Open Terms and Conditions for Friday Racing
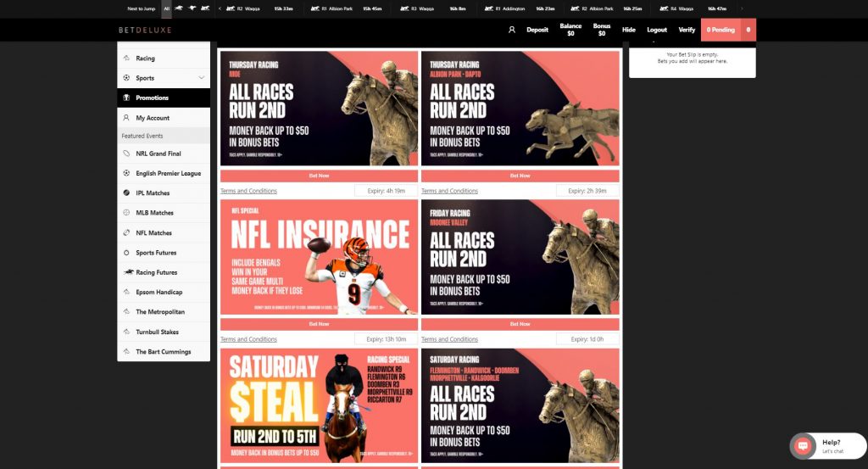The width and height of the screenshot is (868, 469). 449,339
